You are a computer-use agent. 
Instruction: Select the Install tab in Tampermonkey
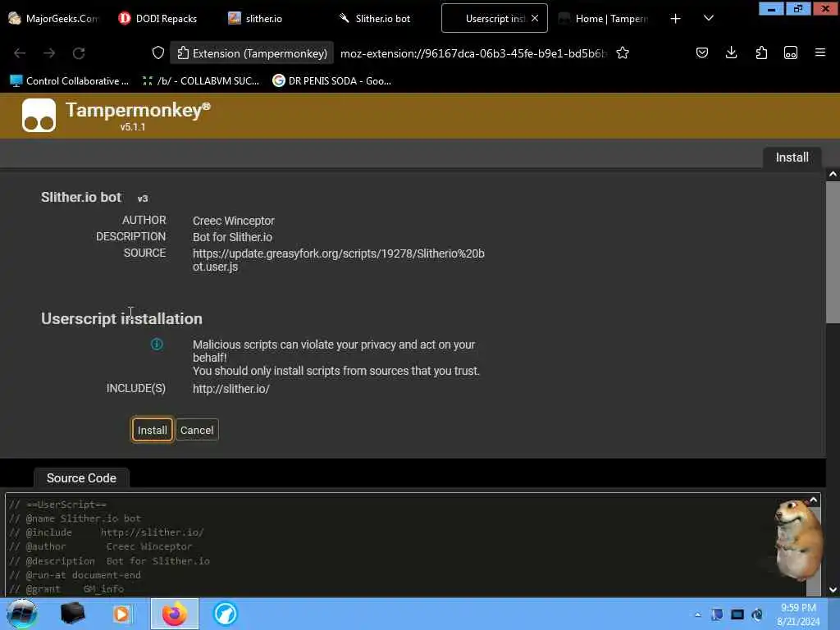pyautogui.click(x=792, y=157)
